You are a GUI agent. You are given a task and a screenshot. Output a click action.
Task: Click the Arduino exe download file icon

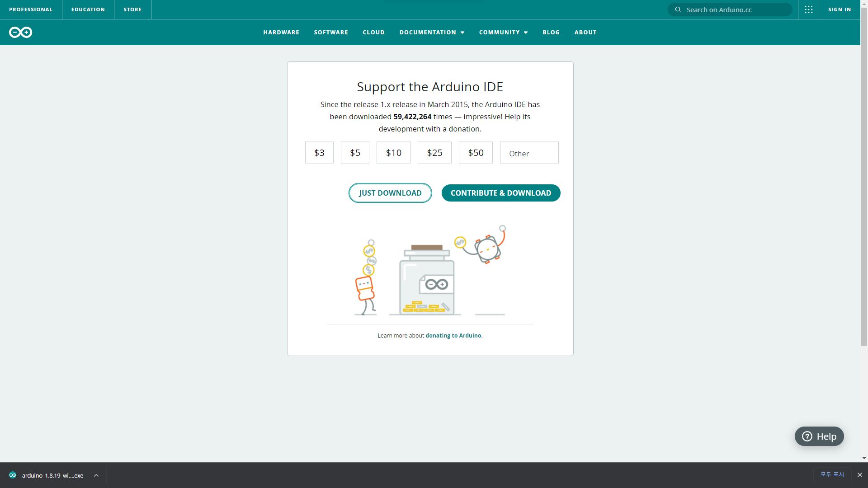(13, 475)
